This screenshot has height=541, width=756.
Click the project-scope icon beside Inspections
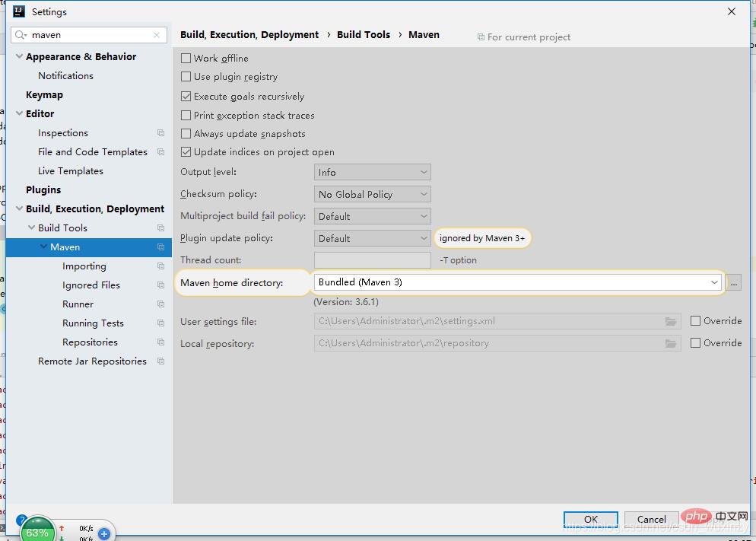[x=160, y=133]
